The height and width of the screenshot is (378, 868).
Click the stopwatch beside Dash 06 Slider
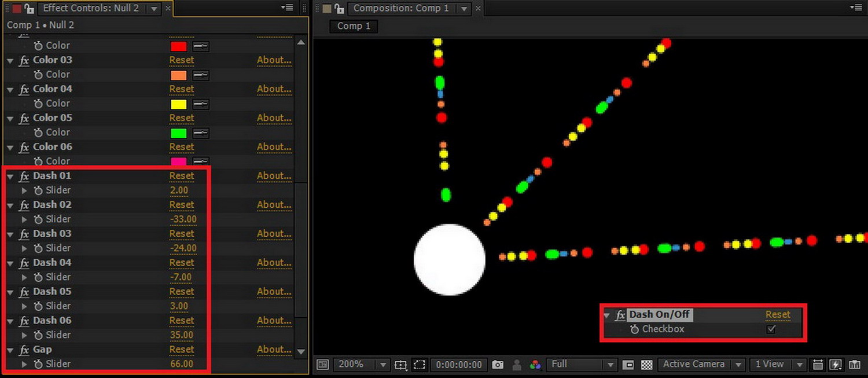pos(39,335)
